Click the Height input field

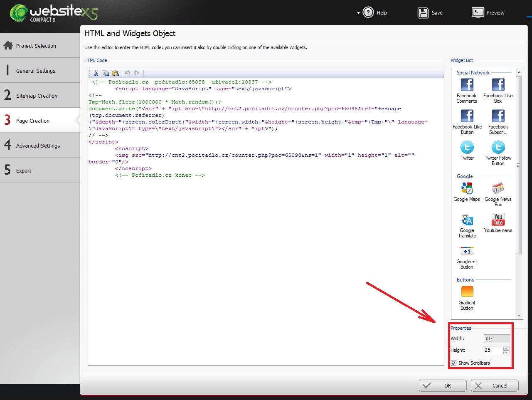click(x=493, y=350)
